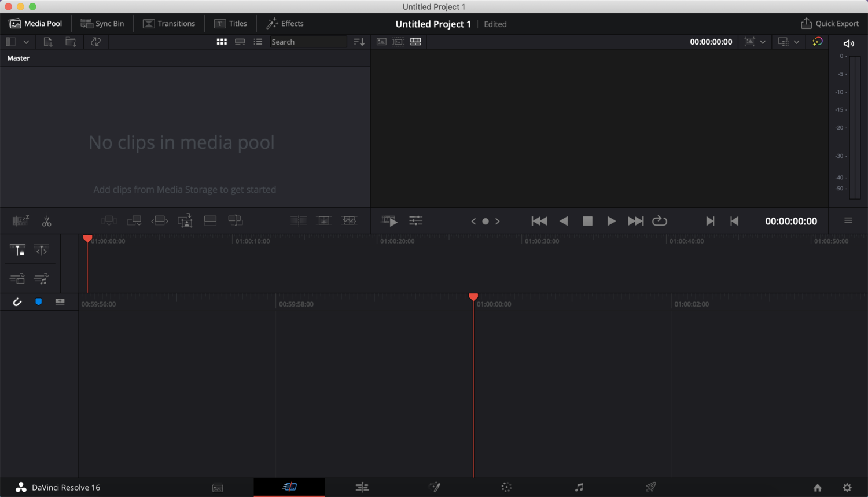
Task: Click the Add Track icon
Action: coord(60,302)
